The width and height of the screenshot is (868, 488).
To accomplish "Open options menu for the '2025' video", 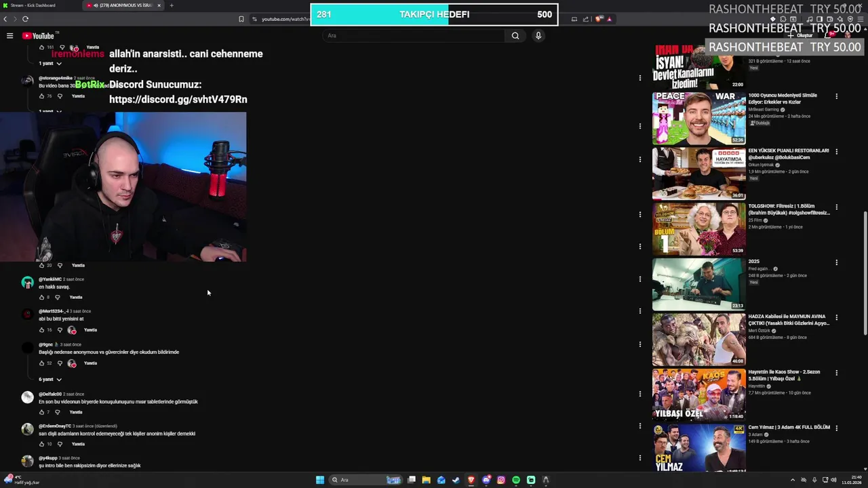I will coord(836,262).
